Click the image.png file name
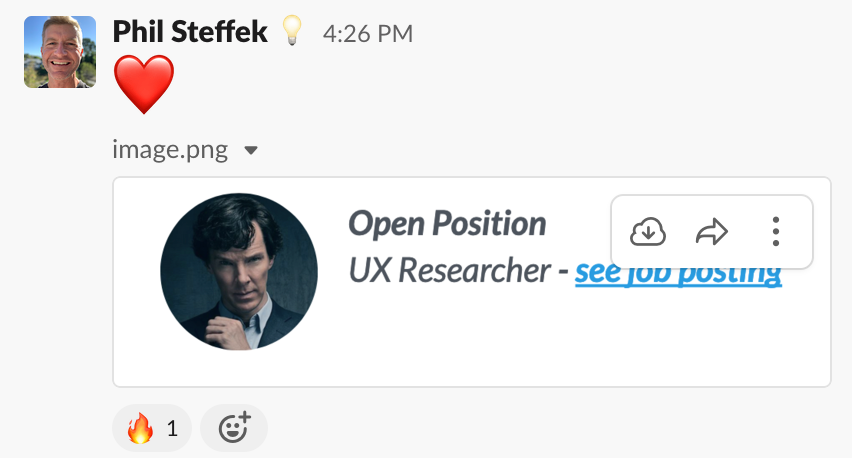 pos(170,149)
